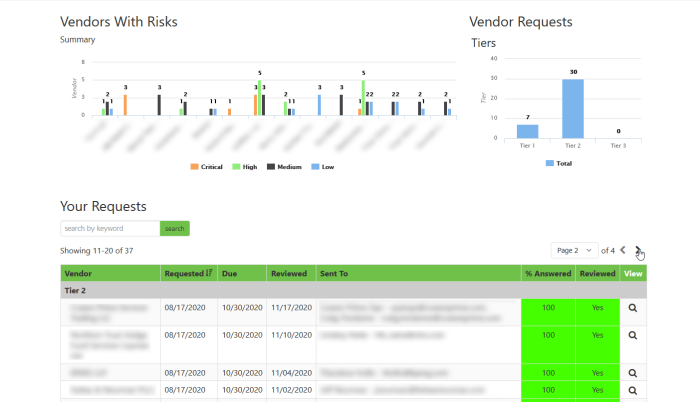Toggle High series in chart legend
This screenshot has width=700, height=402.
tap(245, 167)
